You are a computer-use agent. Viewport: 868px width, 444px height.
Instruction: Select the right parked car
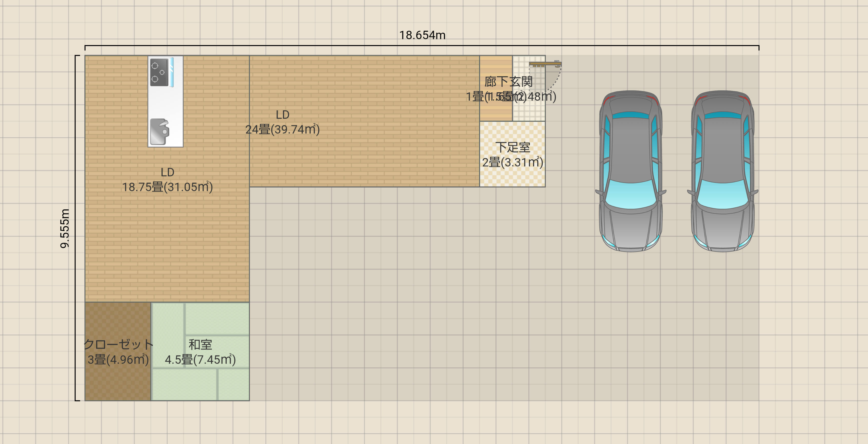point(723,171)
